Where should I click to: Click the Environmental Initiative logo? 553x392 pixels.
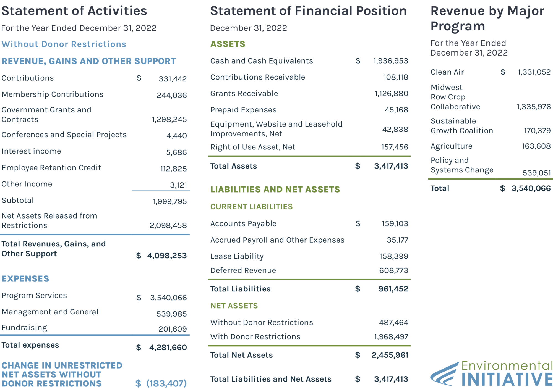[x=491, y=373]
